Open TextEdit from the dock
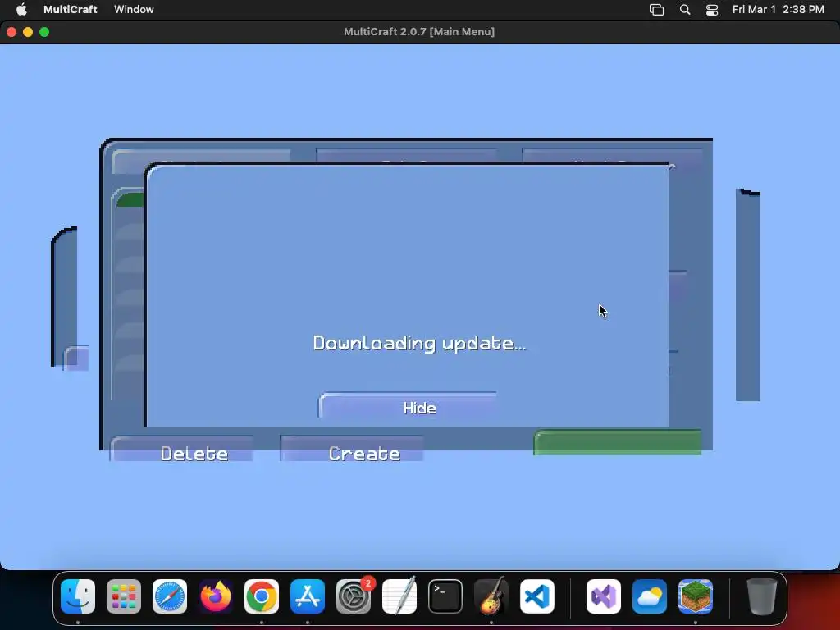Screen dimensions: 840x630 [x=399, y=596]
